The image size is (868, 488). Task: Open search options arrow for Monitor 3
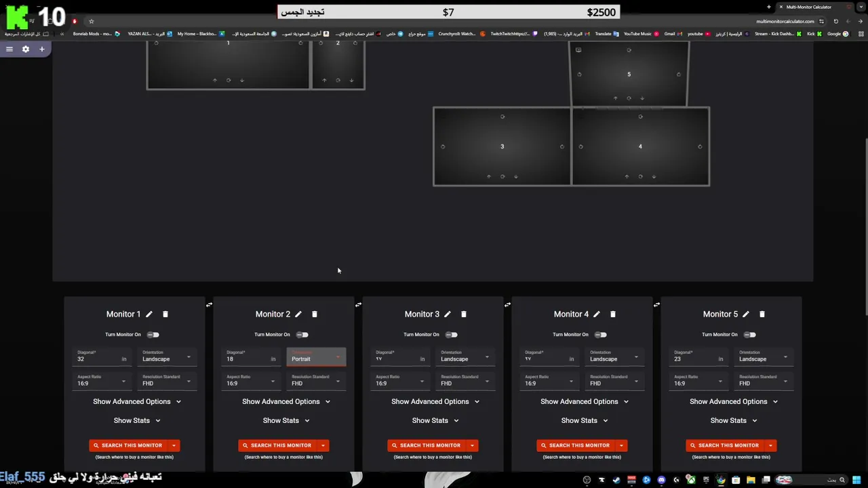tap(473, 445)
